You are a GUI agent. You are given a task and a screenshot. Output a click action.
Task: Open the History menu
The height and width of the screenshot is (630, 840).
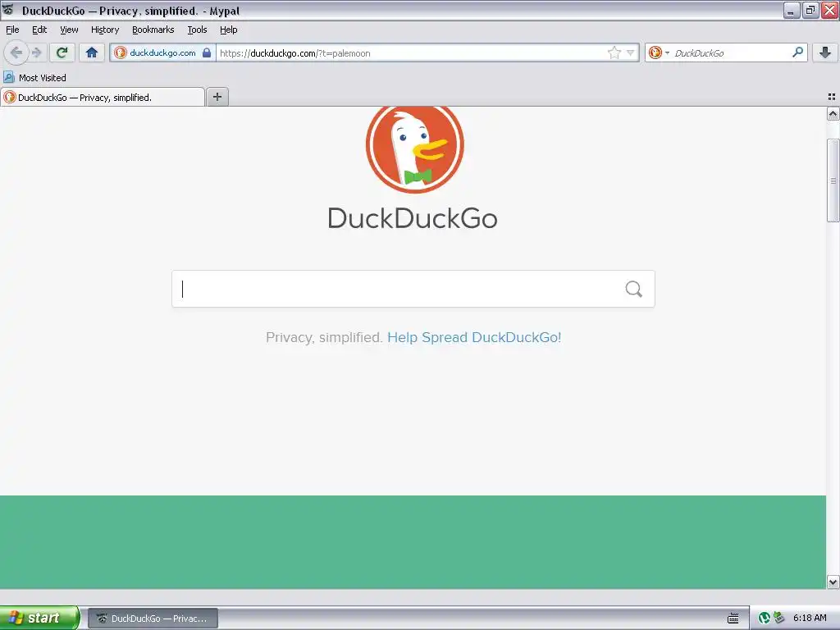[x=105, y=30]
